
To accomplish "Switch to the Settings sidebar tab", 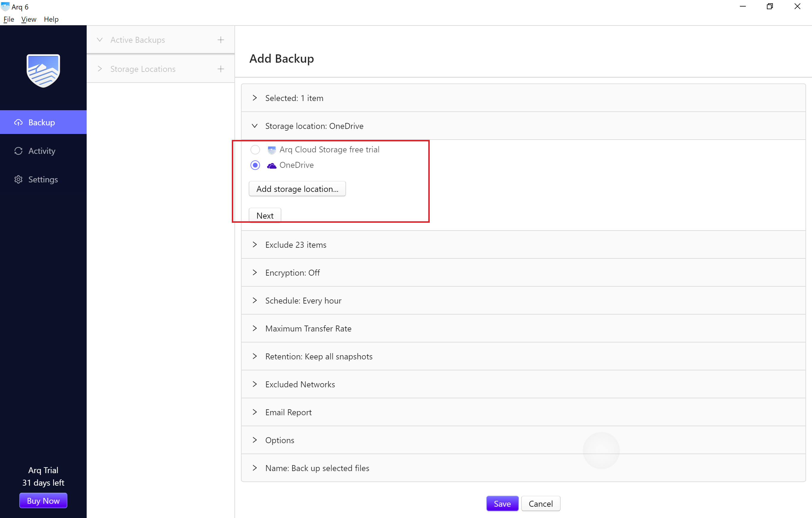I will (x=43, y=179).
